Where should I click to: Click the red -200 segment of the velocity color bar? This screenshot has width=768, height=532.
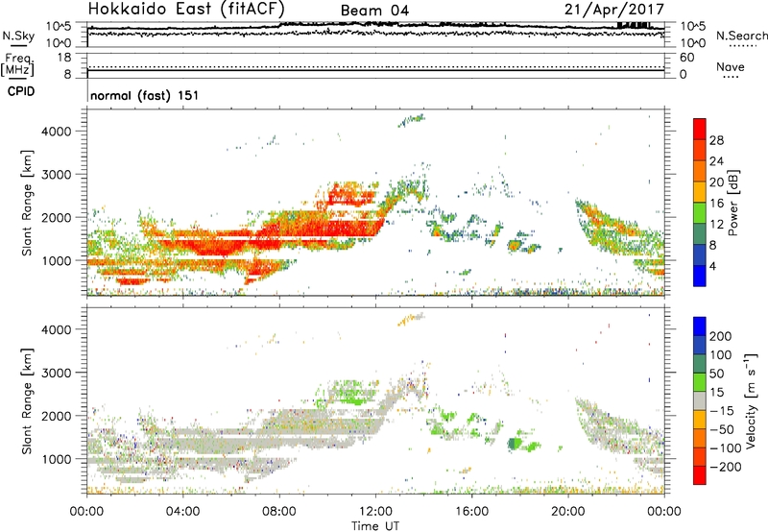[700, 475]
